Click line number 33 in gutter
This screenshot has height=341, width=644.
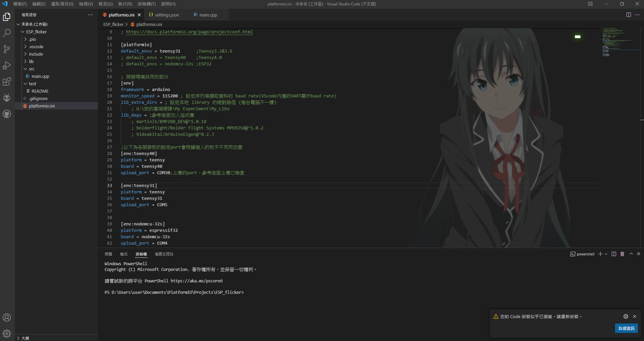point(109,186)
